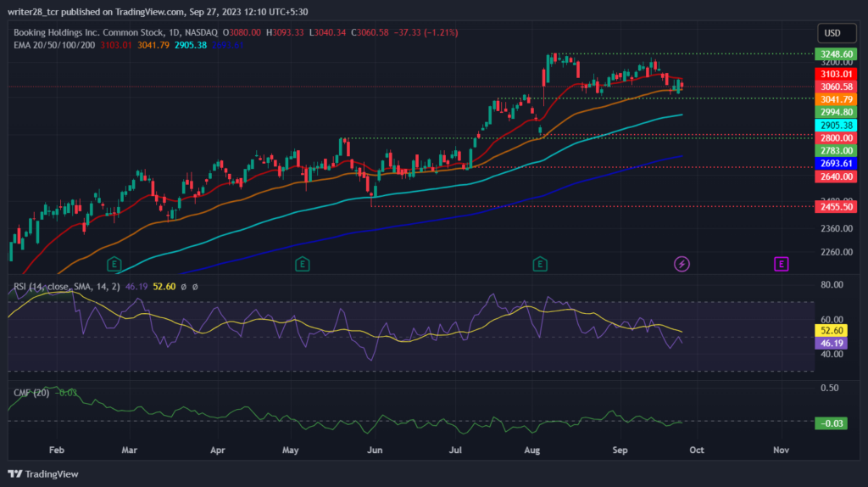This screenshot has width=868, height=487.
Task: Click the August earnings E marker
Action: pyautogui.click(x=540, y=264)
